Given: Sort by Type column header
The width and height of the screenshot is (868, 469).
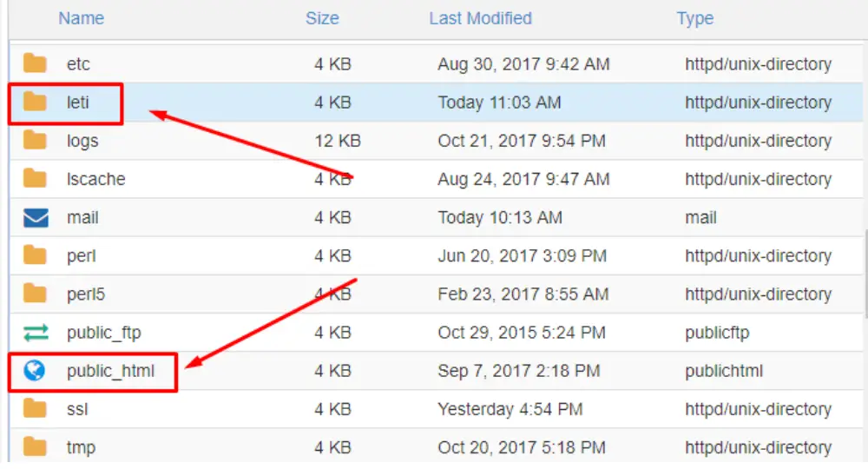Looking at the screenshot, I should pyautogui.click(x=694, y=18).
